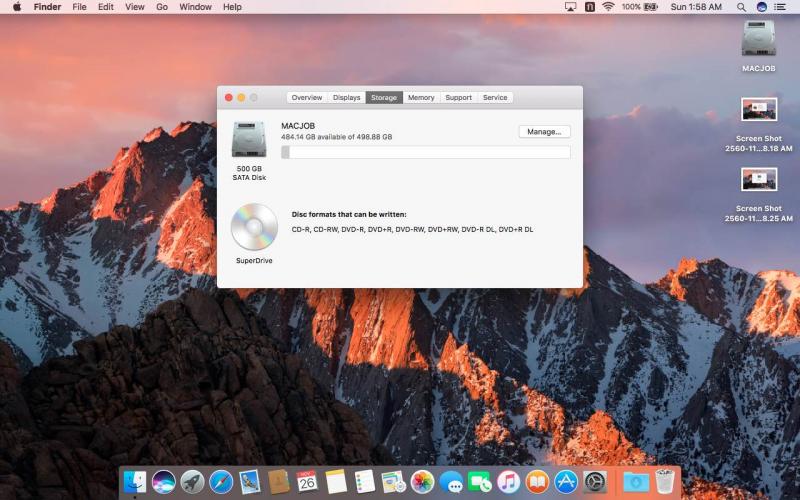Open the Edit menu
Viewport: 800px width, 500px height.
tap(106, 7)
